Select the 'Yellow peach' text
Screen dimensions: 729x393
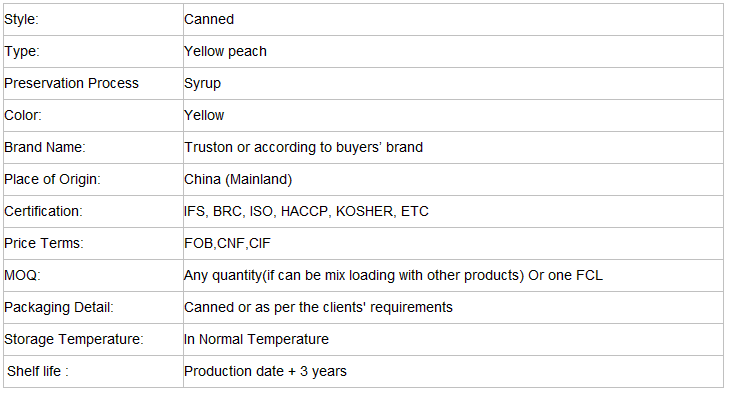coord(225,51)
